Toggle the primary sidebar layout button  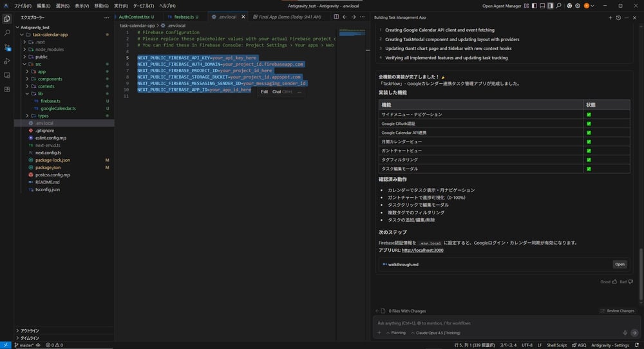point(535,6)
